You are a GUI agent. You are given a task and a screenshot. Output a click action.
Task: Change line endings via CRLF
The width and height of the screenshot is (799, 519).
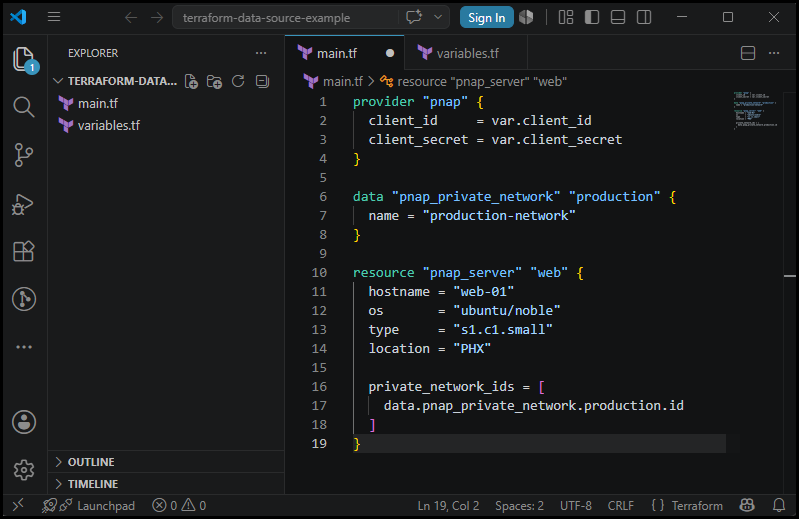621,506
